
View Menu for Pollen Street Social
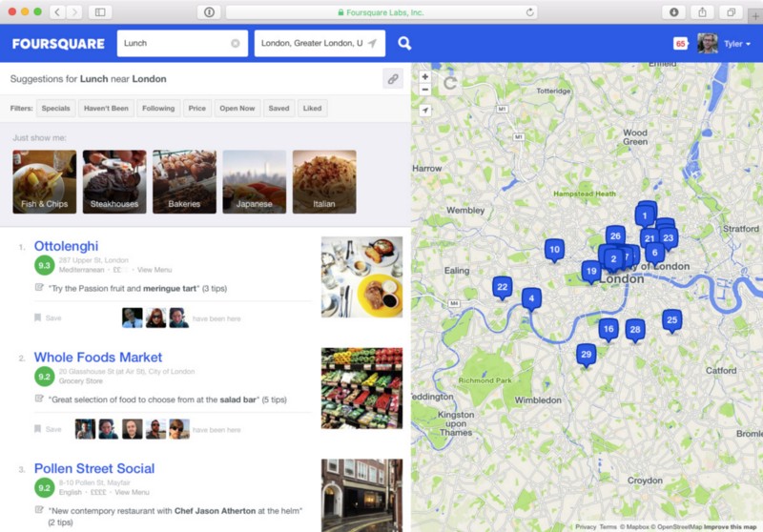pyautogui.click(x=132, y=493)
